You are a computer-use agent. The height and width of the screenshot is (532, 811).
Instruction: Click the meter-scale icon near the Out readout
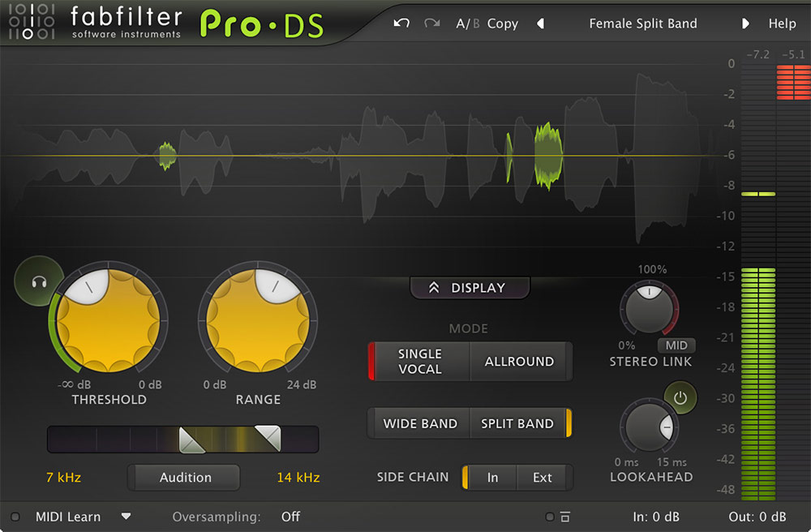pyautogui.click(x=564, y=517)
